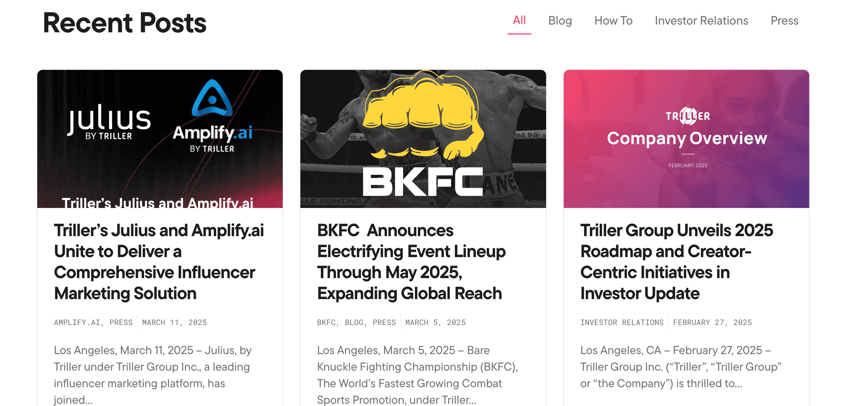
Task: Click PRESS tag under the BKFC post
Action: [384, 322]
